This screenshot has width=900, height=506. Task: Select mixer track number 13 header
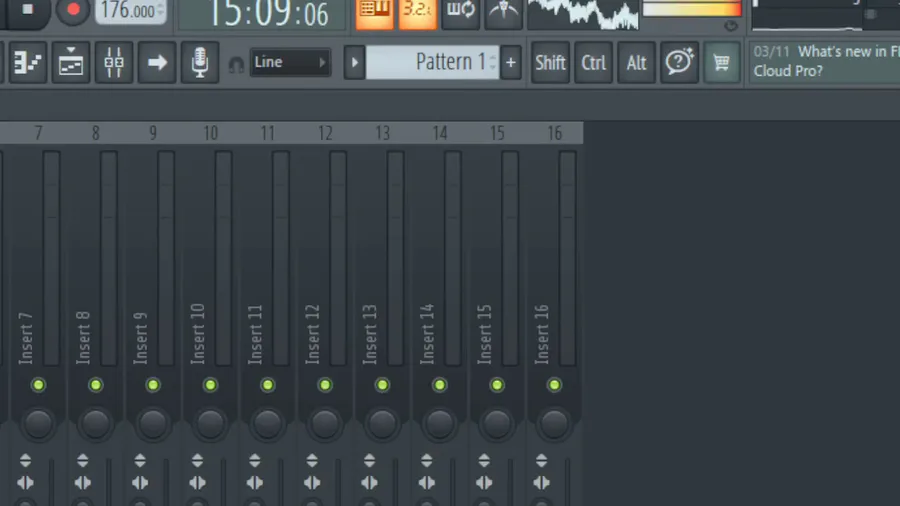point(383,133)
